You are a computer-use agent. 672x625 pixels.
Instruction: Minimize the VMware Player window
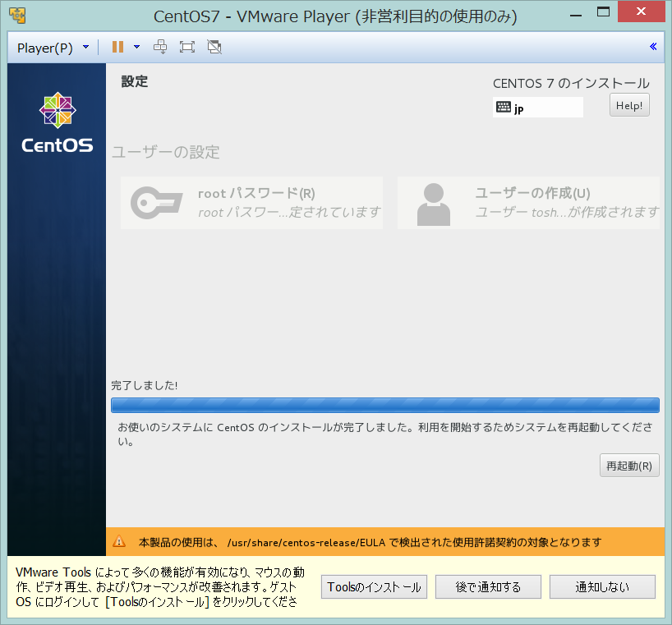tap(576, 15)
